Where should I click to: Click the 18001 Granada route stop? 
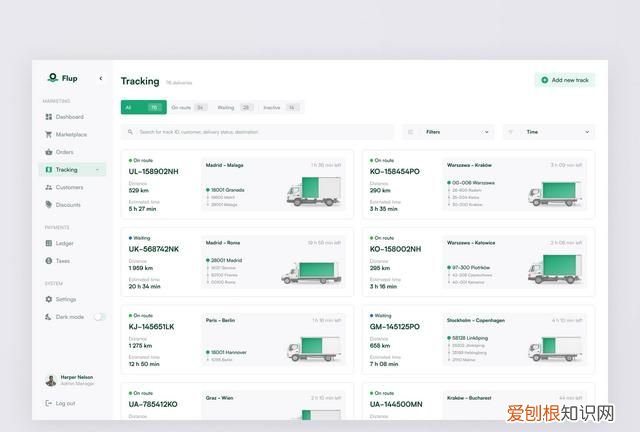(225, 190)
